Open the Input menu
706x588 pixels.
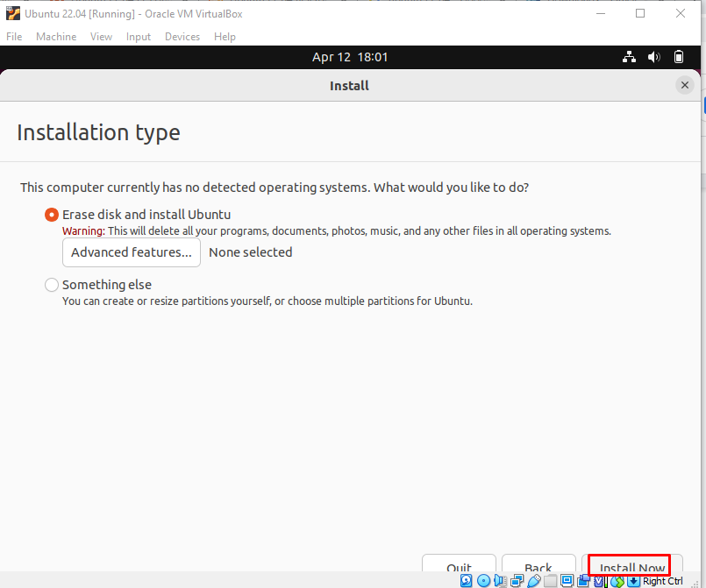click(x=139, y=37)
